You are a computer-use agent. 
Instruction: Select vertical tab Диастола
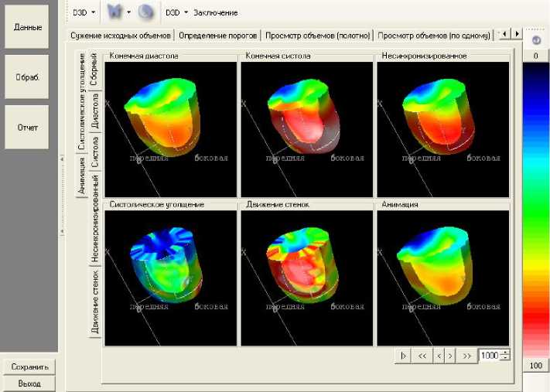point(94,111)
